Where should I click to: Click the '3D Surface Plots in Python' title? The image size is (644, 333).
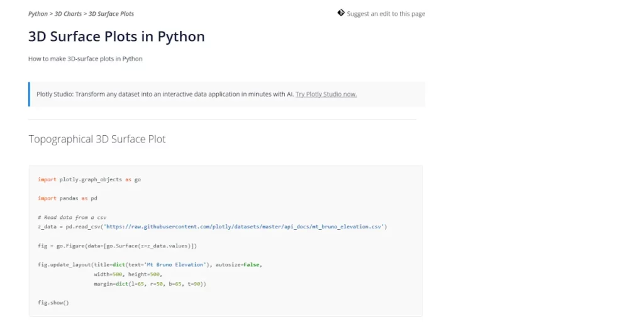tap(116, 37)
